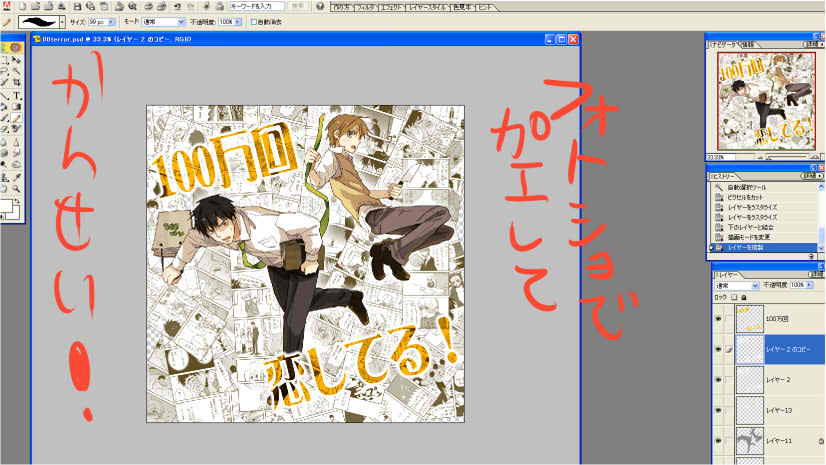Hide the レイヤー 2 のコピー layer

[x=718, y=349]
